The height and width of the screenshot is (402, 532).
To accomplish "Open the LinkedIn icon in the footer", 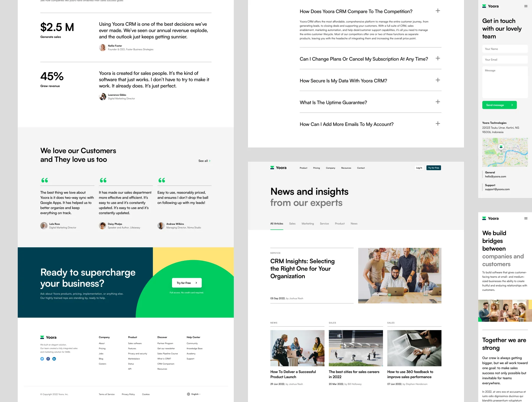I will (x=54, y=359).
